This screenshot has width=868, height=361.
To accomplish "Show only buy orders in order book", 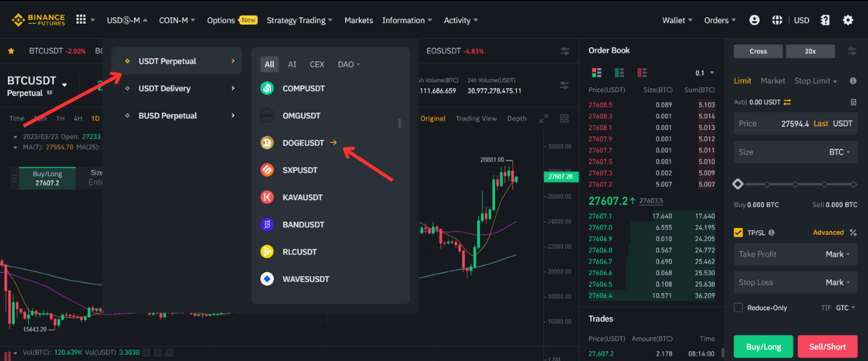I will [620, 72].
